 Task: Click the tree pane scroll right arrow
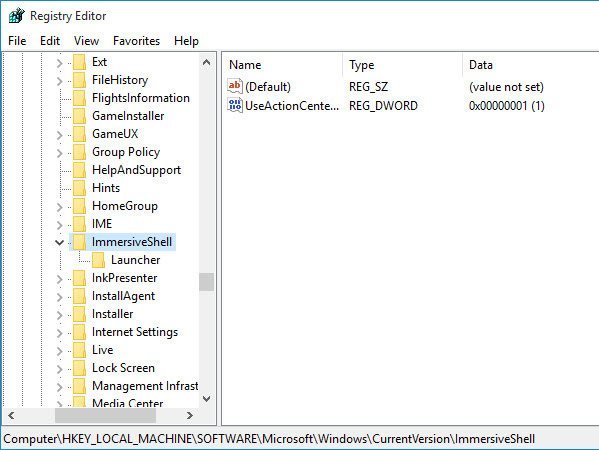pyautogui.click(x=189, y=416)
